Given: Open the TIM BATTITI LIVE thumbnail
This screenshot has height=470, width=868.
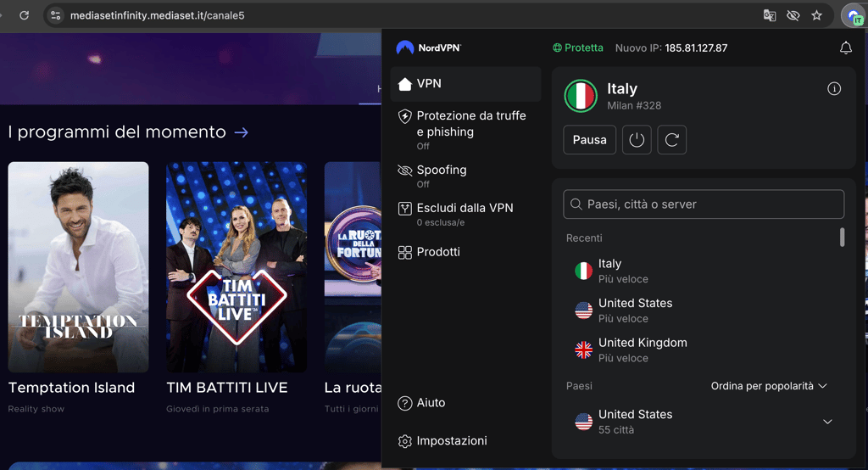Looking at the screenshot, I should coord(236,267).
